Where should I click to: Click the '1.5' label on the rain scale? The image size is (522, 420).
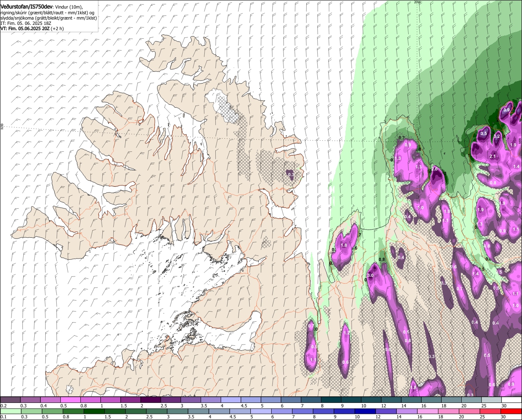108,417
